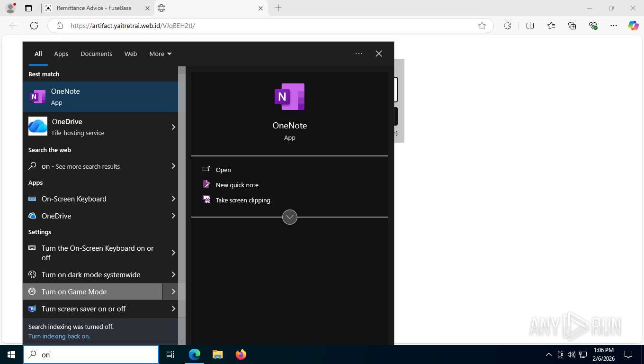Expand OneDrive file-hosting service arrow
644x364 pixels.
(173, 127)
